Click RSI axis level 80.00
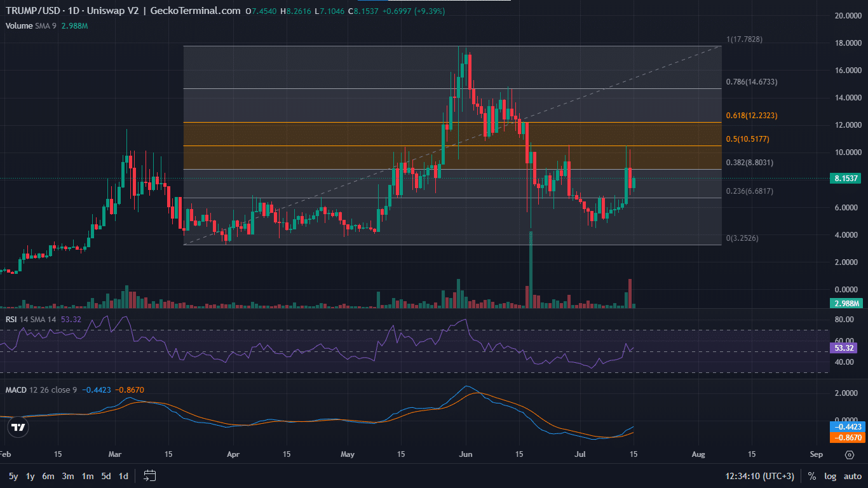This screenshot has height=488, width=868. click(x=845, y=320)
